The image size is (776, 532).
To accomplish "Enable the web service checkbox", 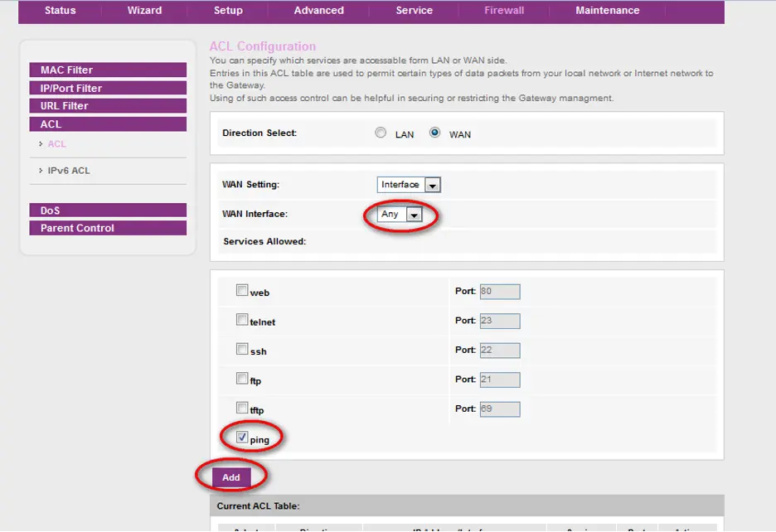I will click(x=242, y=291).
